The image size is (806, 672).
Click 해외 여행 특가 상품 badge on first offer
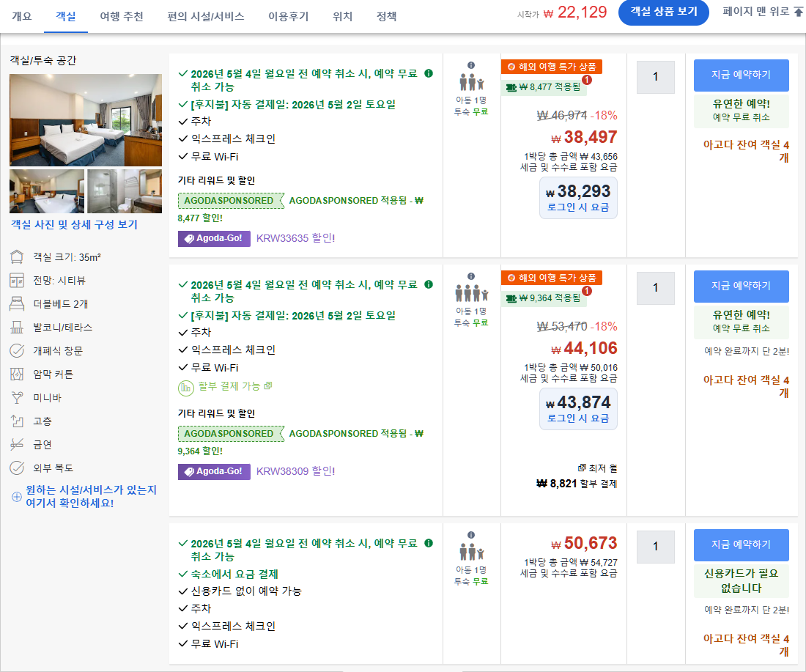click(552, 67)
